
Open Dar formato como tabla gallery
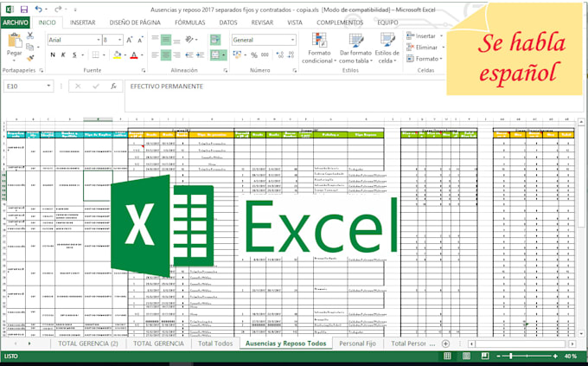pos(355,48)
